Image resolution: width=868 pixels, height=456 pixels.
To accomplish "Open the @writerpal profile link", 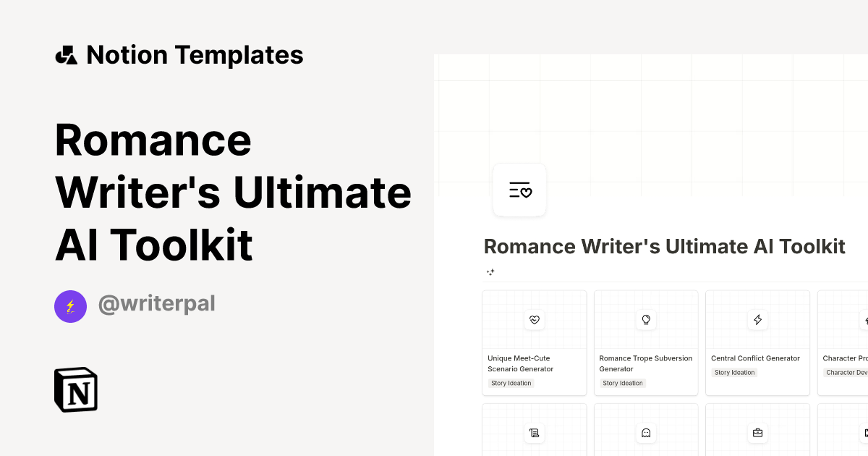I will 157,303.
